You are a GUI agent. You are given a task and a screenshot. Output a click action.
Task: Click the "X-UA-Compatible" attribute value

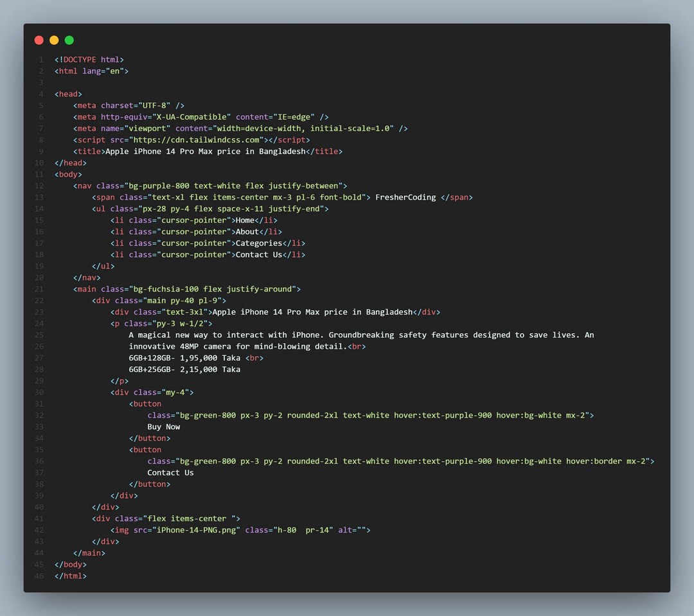click(191, 117)
